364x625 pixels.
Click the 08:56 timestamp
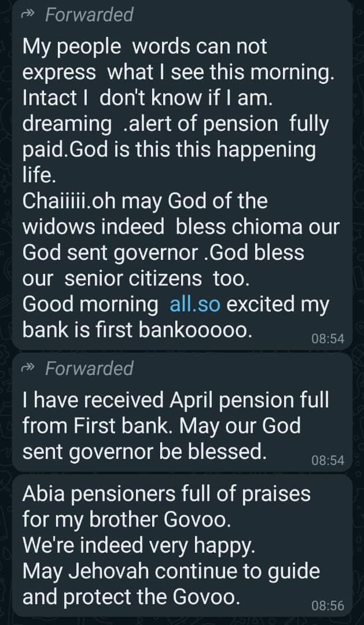tap(328, 606)
